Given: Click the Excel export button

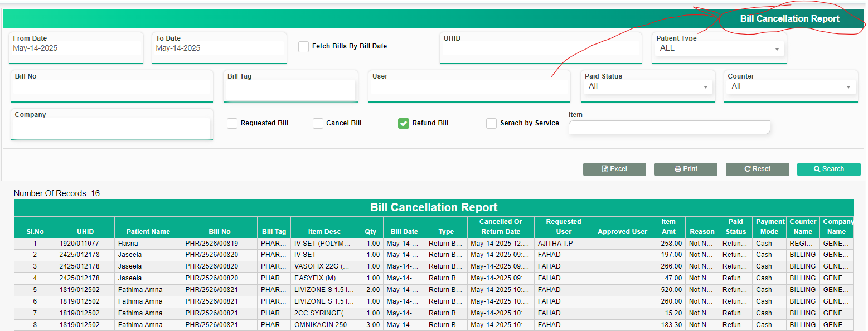Looking at the screenshot, I should click(614, 169).
